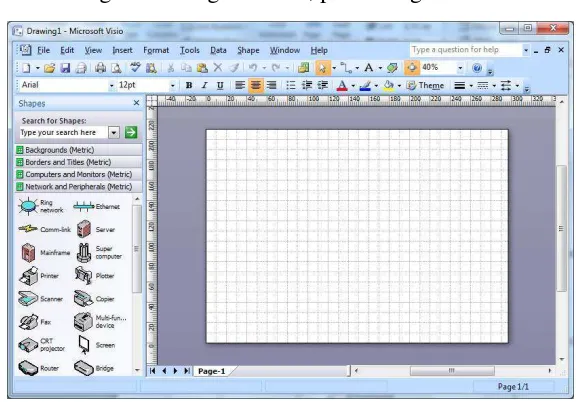
Task: Open the Data menu
Action: [218, 50]
